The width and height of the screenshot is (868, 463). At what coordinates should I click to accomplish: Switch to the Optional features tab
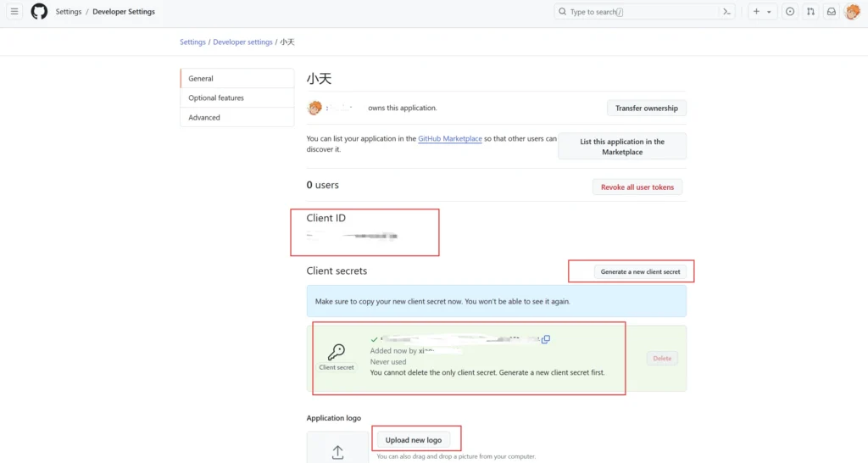pyautogui.click(x=216, y=98)
